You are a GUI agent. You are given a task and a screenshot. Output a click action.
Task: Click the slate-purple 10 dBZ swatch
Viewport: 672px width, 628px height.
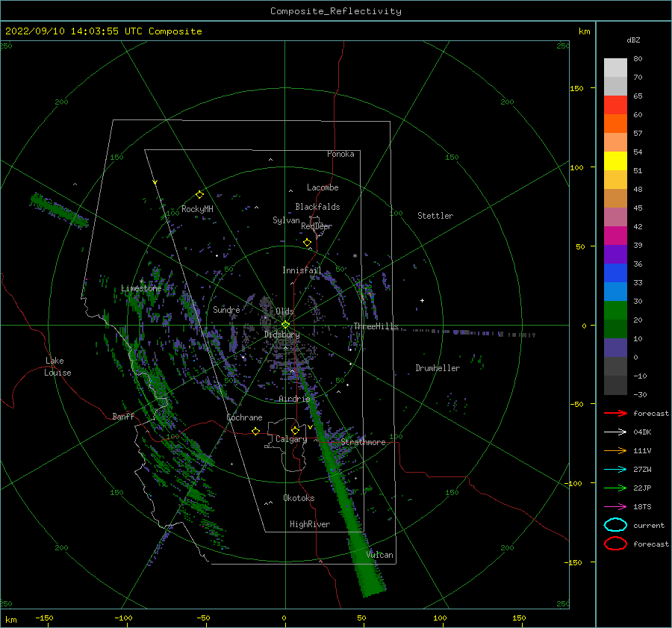(x=615, y=347)
